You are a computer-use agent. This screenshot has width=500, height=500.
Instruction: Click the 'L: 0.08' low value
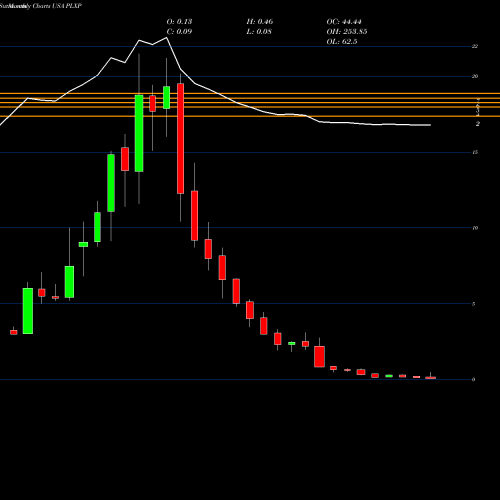point(259,32)
